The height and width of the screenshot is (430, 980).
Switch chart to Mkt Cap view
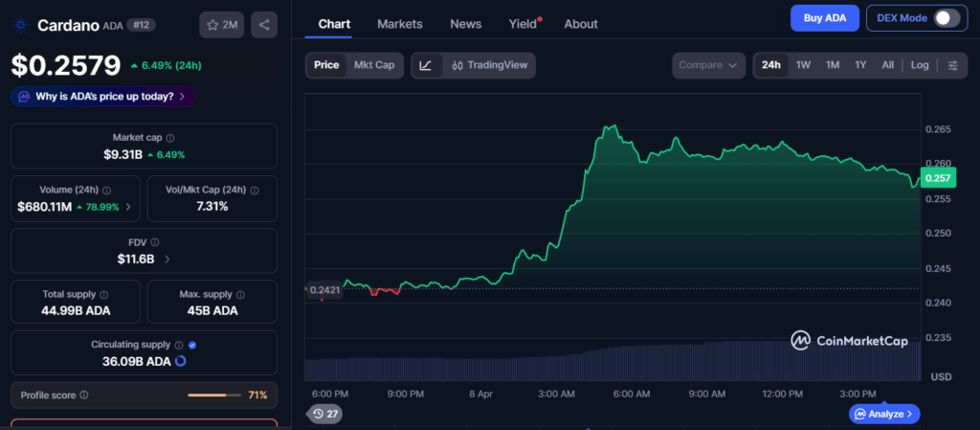point(373,65)
